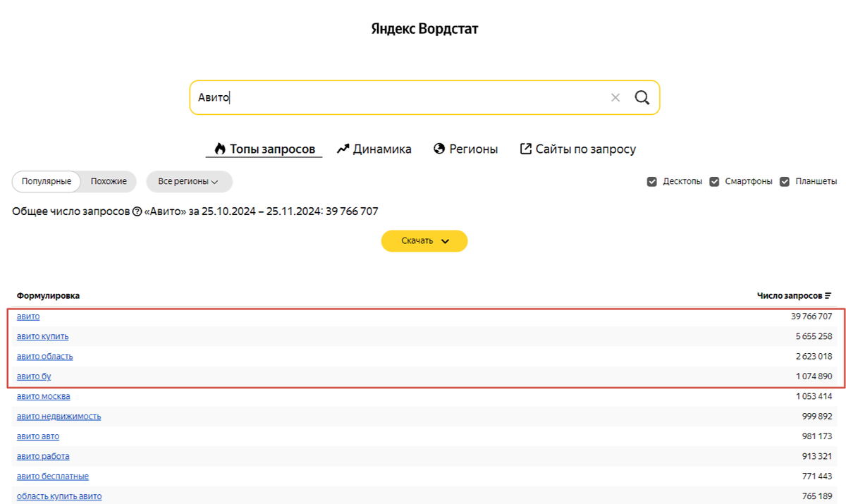Screen dimensions: 846x504
Task: Open the авито недвижимость query link
Action: (x=59, y=417)
